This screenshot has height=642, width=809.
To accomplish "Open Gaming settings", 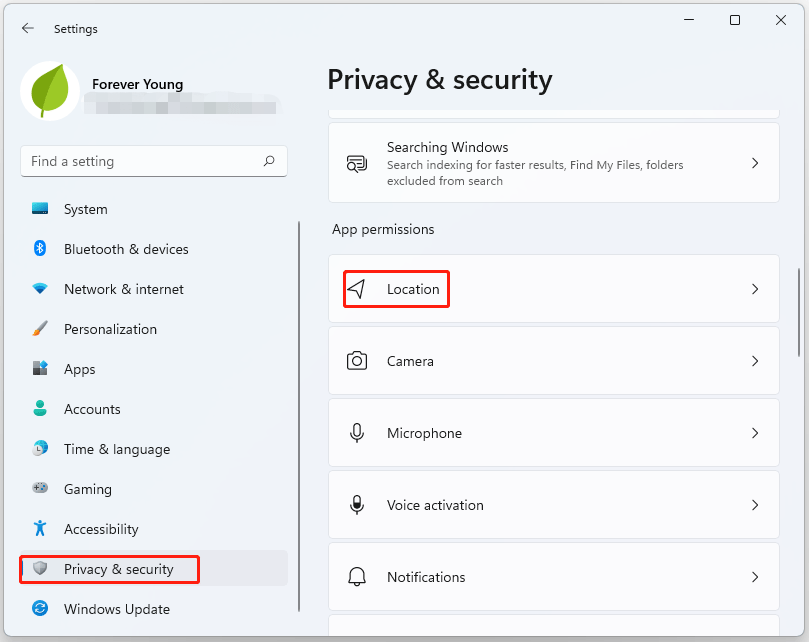I will (x=154, y=489).
